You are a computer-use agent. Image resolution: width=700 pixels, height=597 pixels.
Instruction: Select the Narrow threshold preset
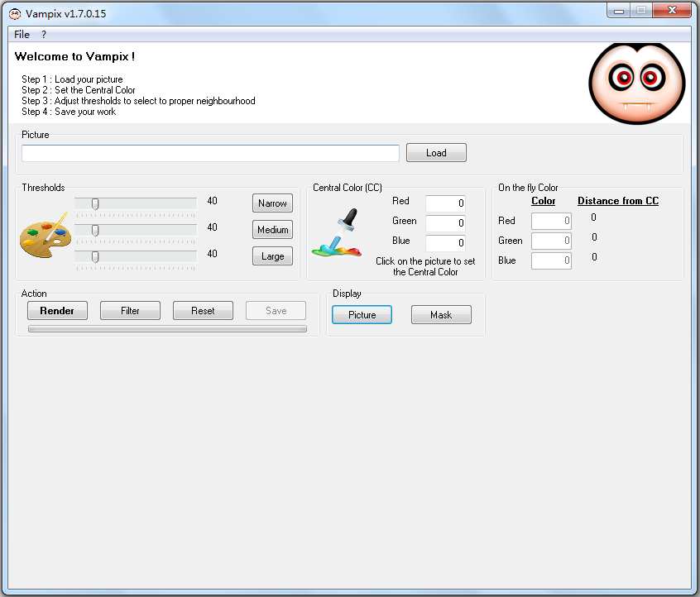point(272,203)
